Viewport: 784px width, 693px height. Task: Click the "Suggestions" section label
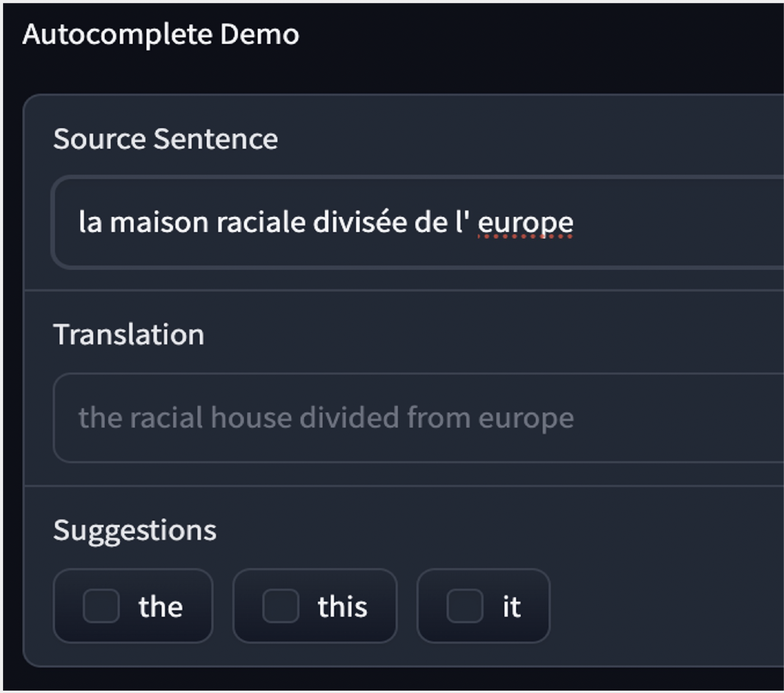[x=135, y=530]
